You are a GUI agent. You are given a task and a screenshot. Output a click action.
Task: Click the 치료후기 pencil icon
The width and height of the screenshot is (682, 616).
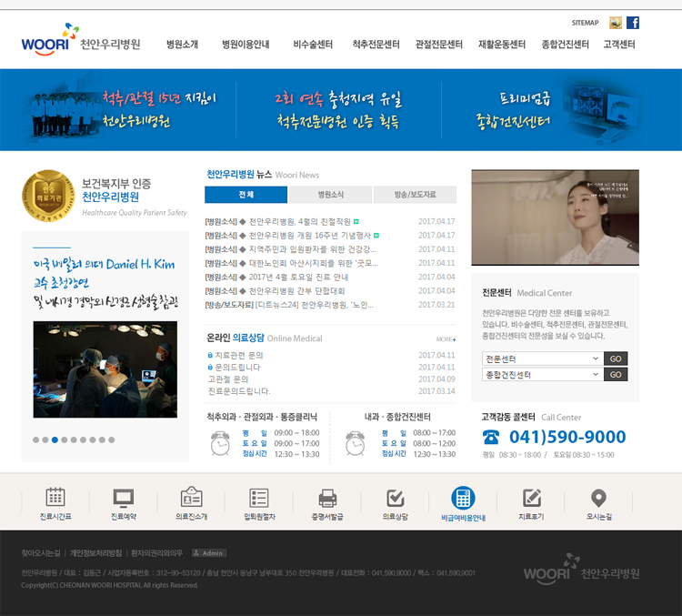pyautogui.click(x=531, y=498)
